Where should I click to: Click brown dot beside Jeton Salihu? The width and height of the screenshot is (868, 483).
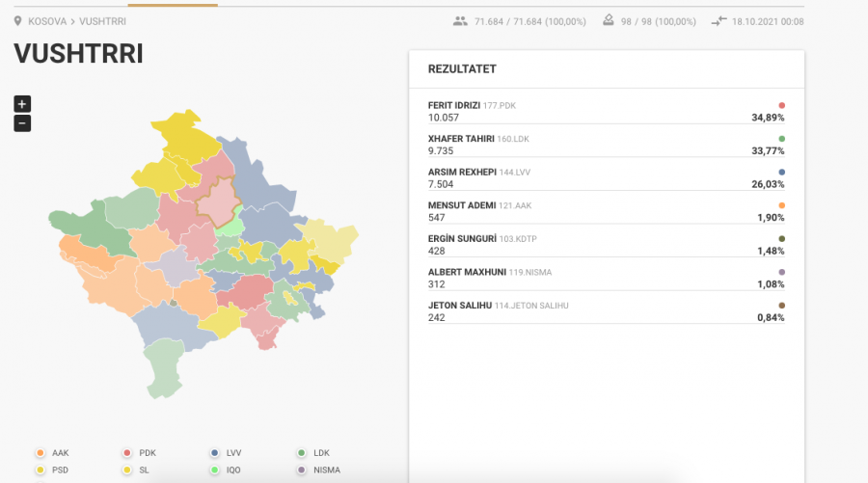(781, 305)
